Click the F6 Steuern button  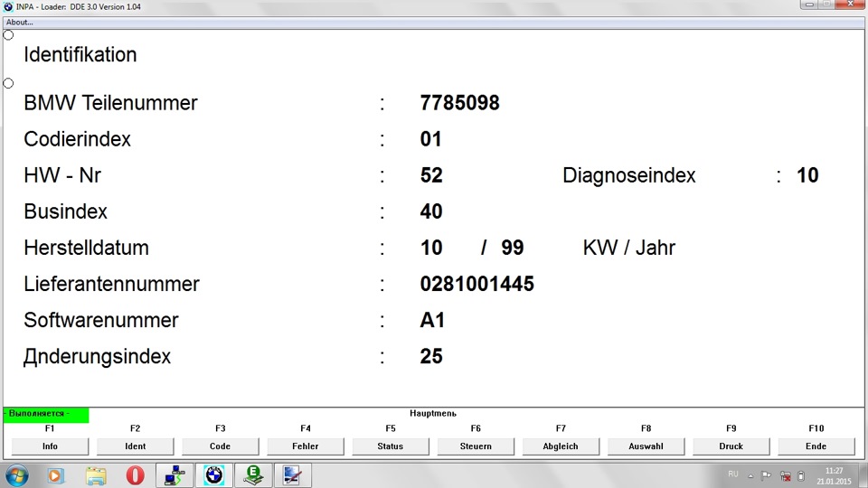pos(476,446)
